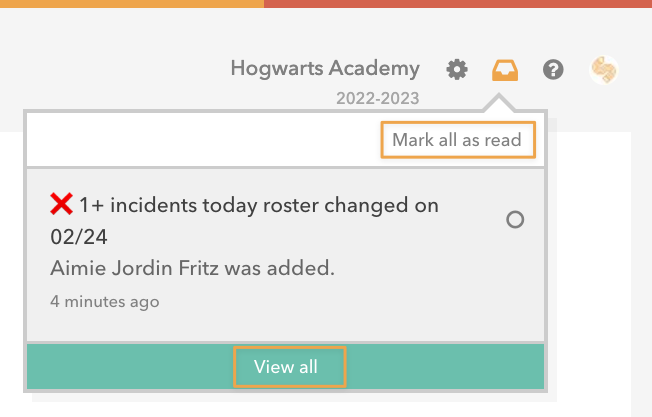The height and width of the screenshot is (417, 652).
Task: Click View all notifications link
Action: coord(286,367)
